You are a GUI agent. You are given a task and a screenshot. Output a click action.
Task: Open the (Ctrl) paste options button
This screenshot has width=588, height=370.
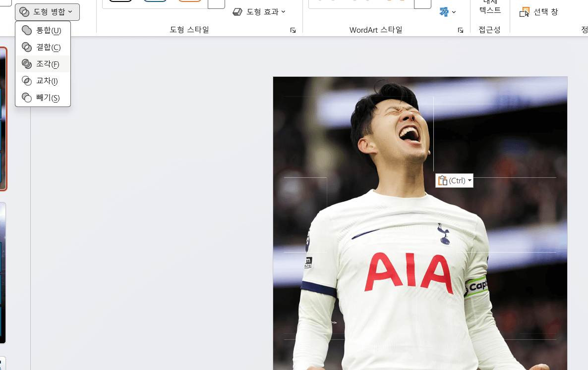(454, 180)
